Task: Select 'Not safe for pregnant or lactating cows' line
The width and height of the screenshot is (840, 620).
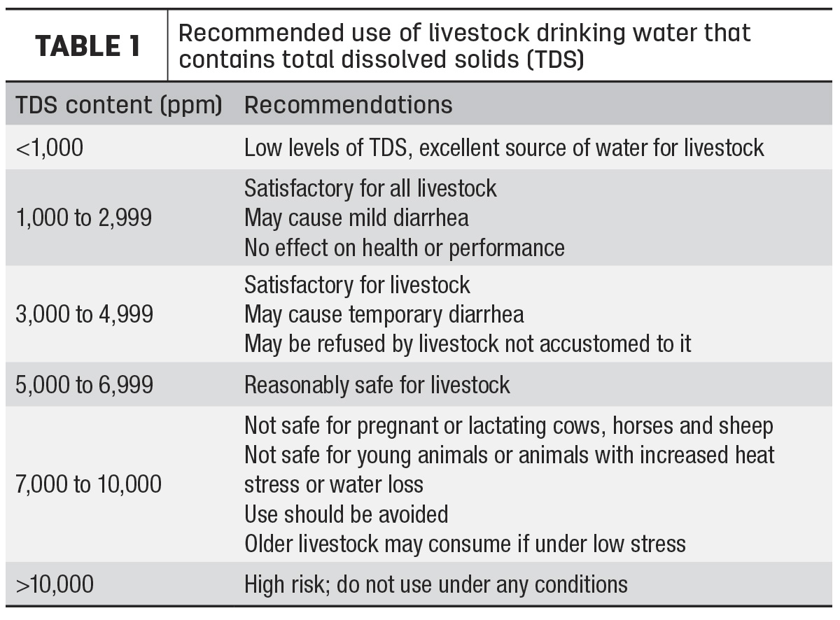Action: pos(509,425)
